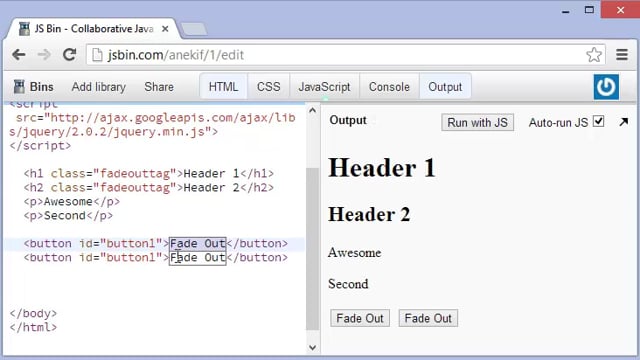This screenshot has height=360, width=640.
Task: Click the editor scrollbar down arrow
Action: (312, 347)
